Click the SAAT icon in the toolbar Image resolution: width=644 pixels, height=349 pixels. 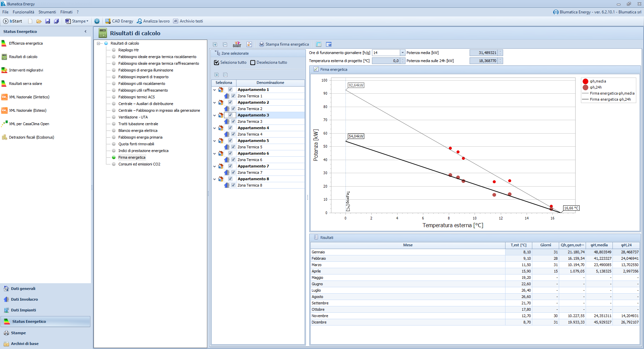[237, 44]
